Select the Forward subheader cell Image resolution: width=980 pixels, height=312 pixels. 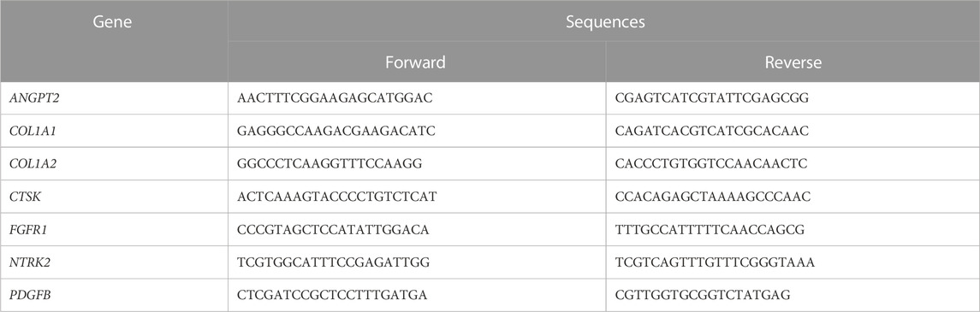pyautogui.click(x=416, y=62)
